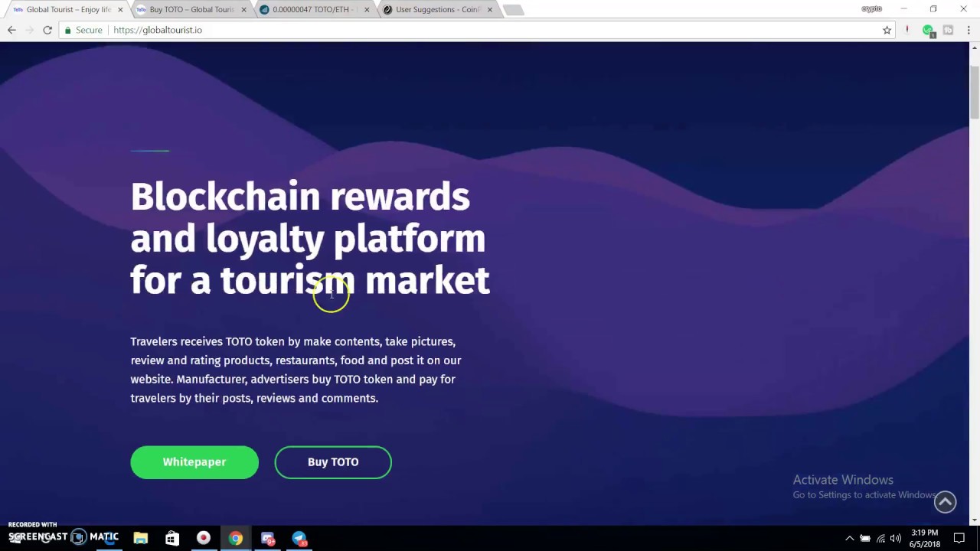The image size is (980, 551).
Task: Open Telegram from the taskbar
Action: [x=299, y=538]
